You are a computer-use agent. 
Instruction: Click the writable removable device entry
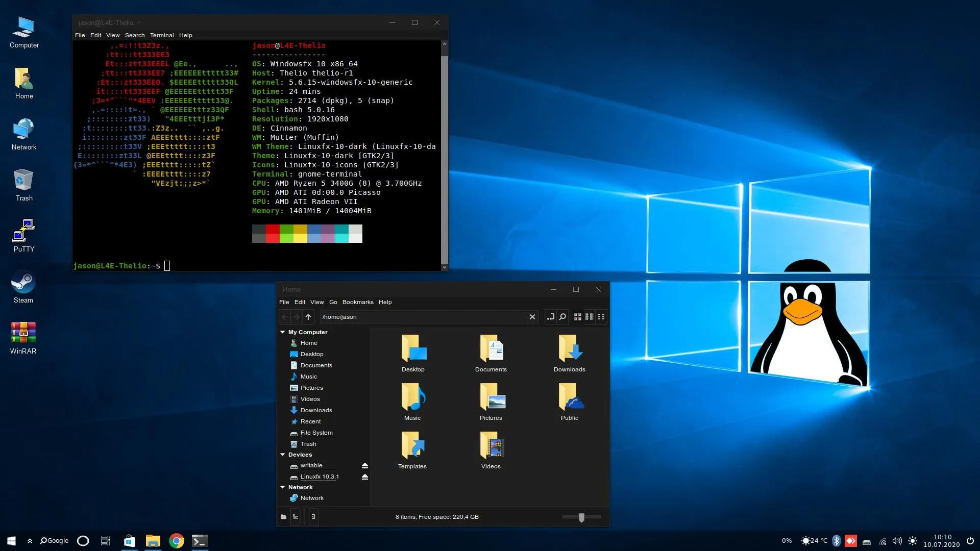point(310,465)
